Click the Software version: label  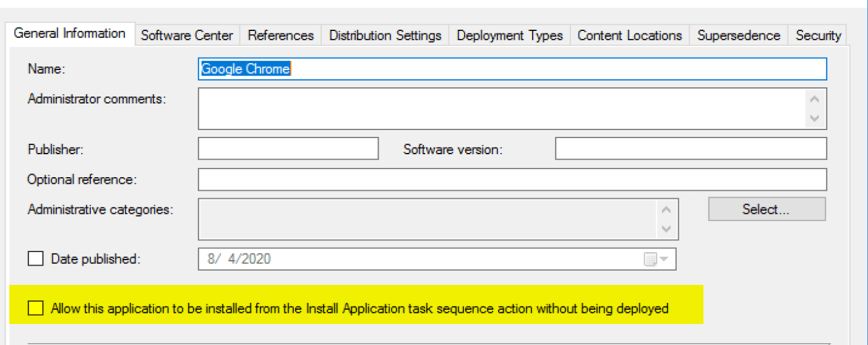(453, 149)
